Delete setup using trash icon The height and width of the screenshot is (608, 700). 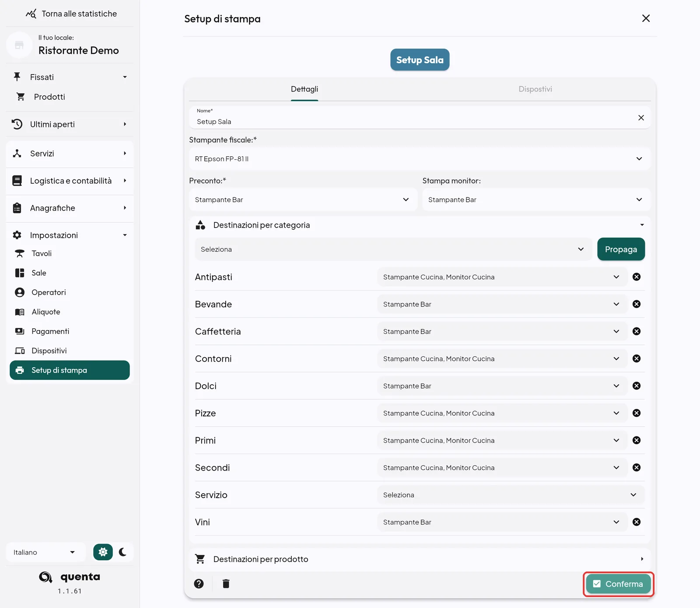226,583
